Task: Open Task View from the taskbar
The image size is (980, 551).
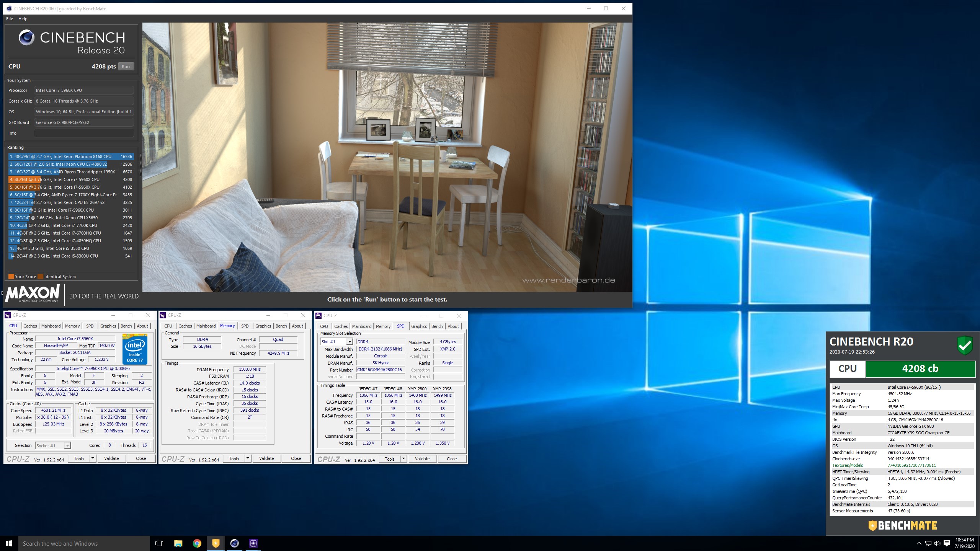Action: pos(159,543)
